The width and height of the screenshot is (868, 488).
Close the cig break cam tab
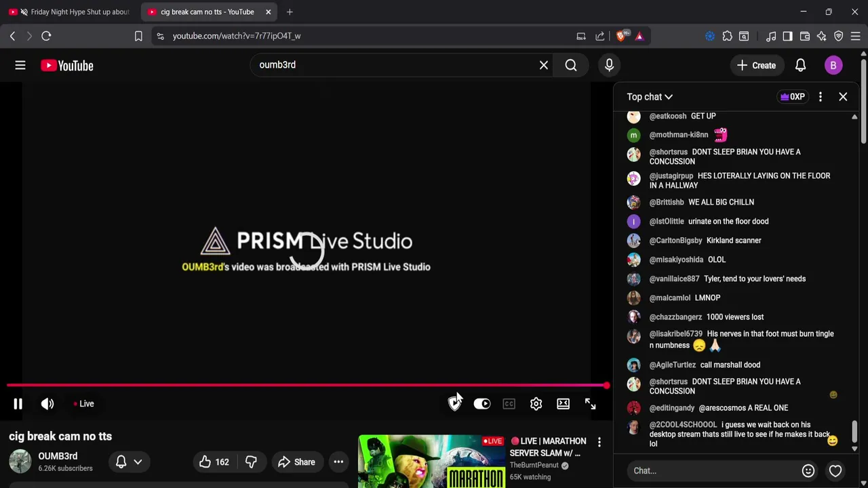[269, 12]
